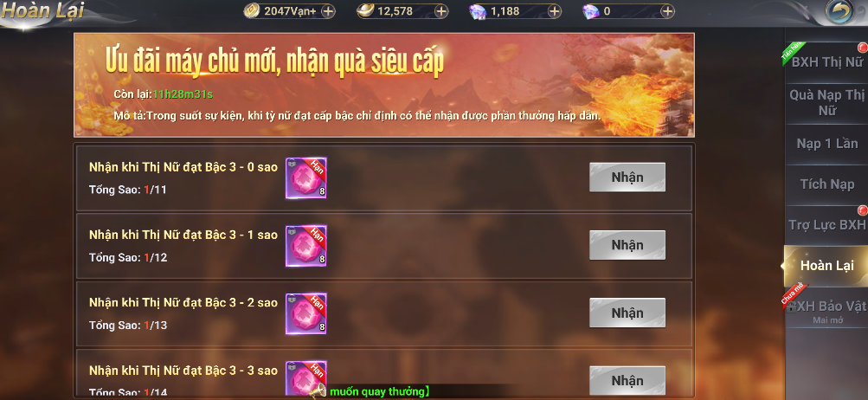Claim the Bậc 3 - 0 sao reward with Nhận
This screenshot has width=868, height=400.
point(627,177)
